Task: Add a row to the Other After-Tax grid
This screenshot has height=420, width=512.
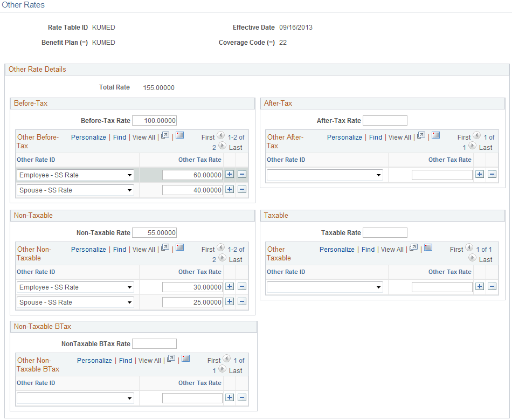Action: coord(479,174)
